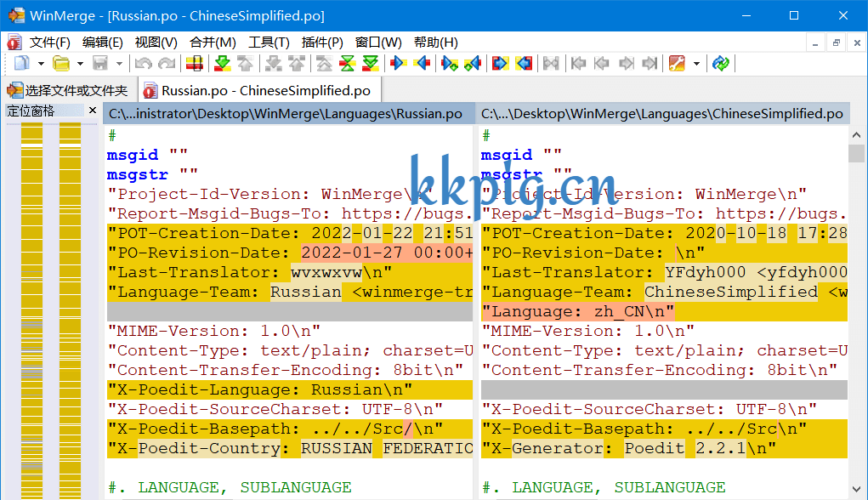Click the Copy Right blue arrow icon
This screenshot has width=868, height=500.
398,64
